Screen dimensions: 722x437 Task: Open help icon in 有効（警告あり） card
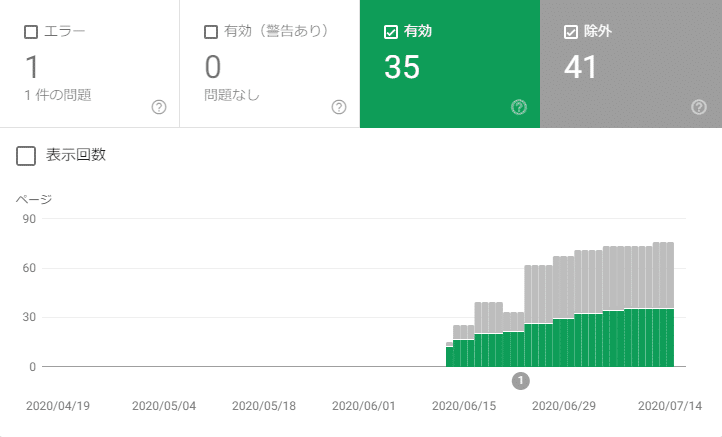pyautogui.click(x=339, y=107)
